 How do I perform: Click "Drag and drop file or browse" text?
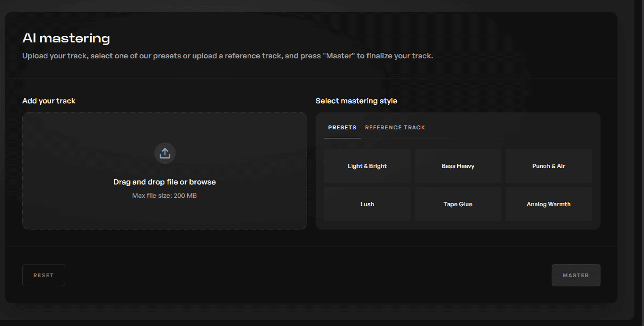point(164,182)
